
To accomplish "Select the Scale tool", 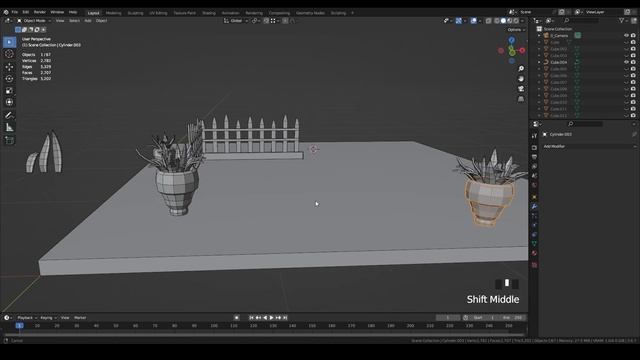I will coord(9,90).
